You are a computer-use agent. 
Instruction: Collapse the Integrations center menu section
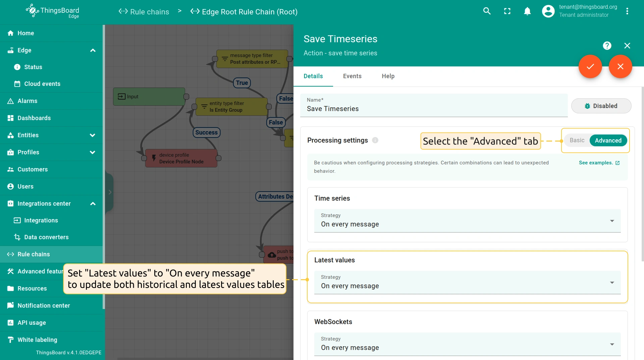click(x=93, y=204)
